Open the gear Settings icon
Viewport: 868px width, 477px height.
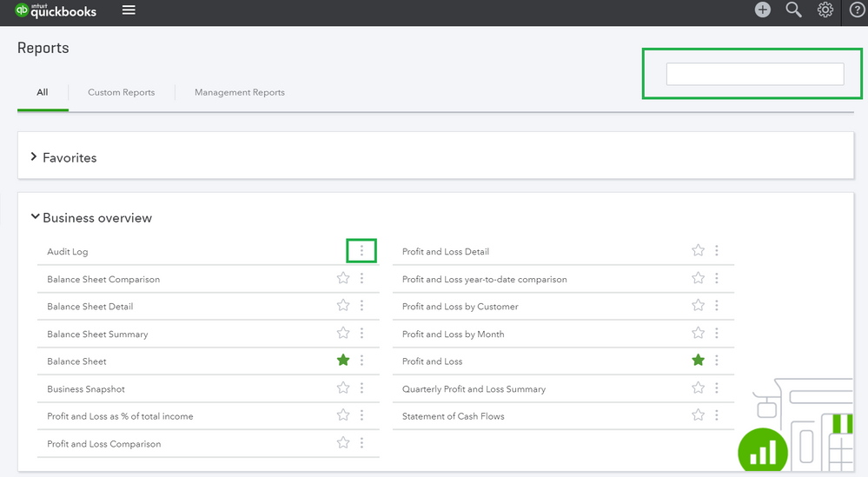825,10
